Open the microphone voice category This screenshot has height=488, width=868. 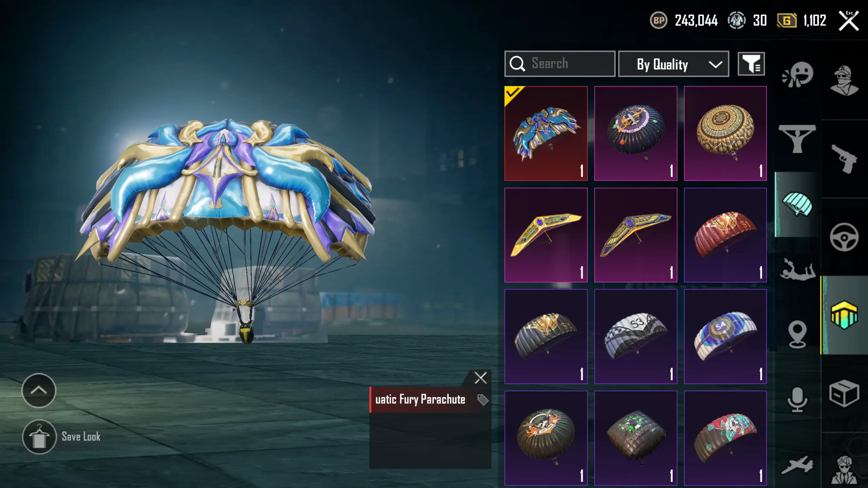[x=797, y=399]
